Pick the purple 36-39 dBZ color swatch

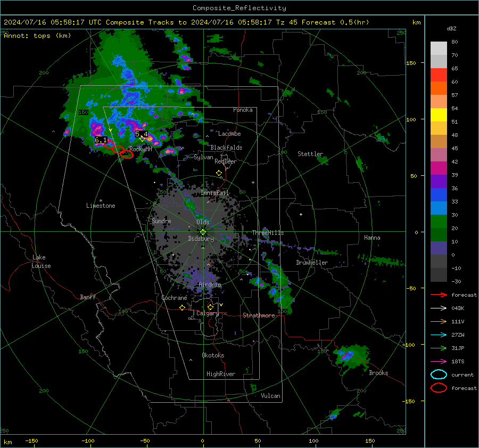tap(439, 182)
